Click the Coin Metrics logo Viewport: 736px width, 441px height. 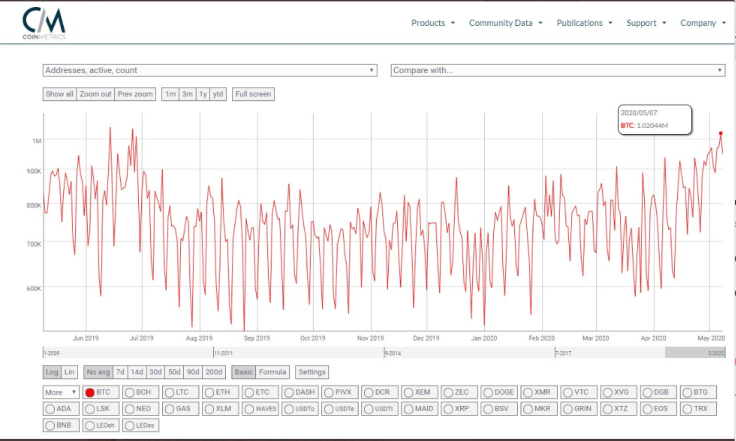[44, 23]
